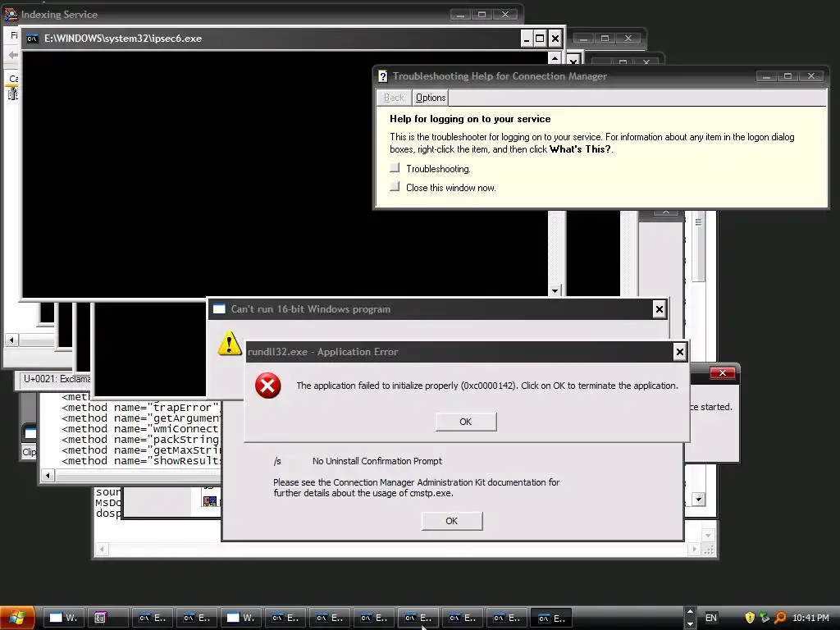Click the Back button in Troubleshooting Help

(394, 98)
